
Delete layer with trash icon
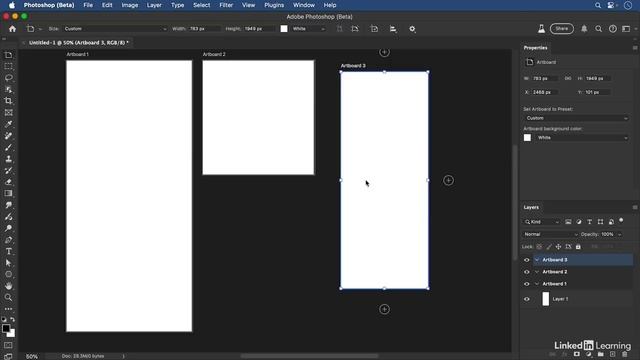[x=624, y=354]
